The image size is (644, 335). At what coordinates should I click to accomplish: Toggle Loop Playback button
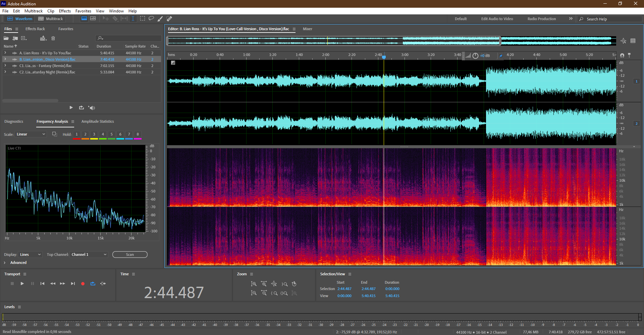pyautogui.click(x=93, y=284)
